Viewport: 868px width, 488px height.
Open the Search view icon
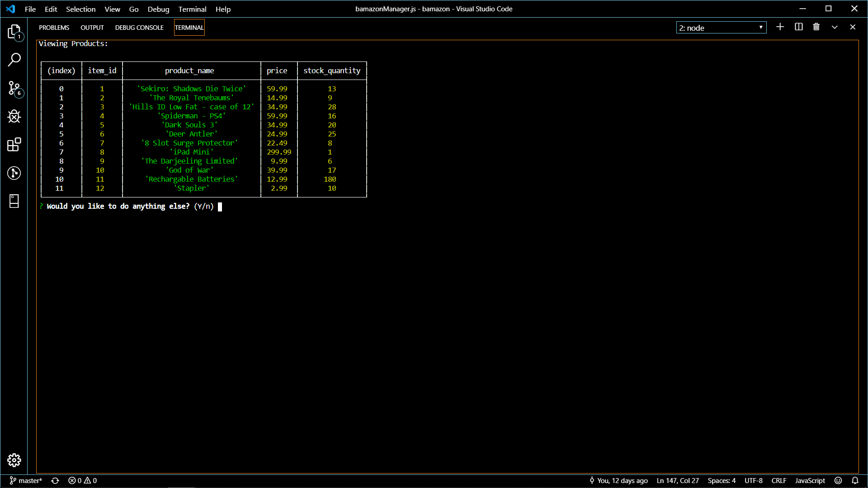click(14, 60)
